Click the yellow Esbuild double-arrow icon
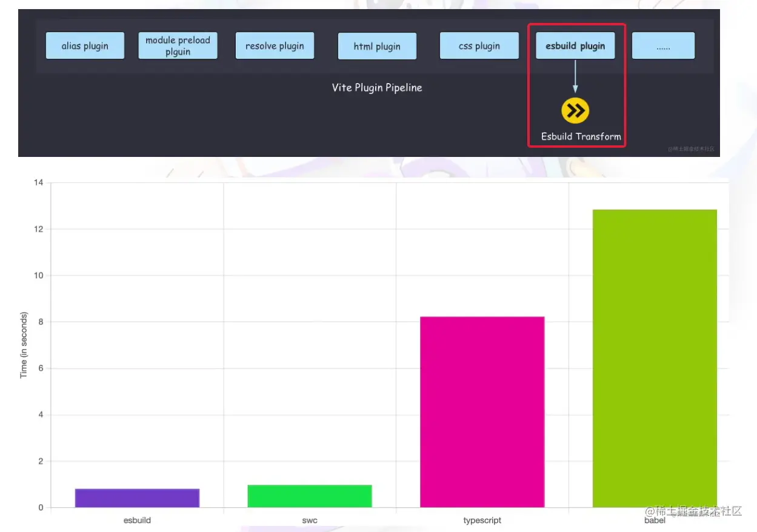Image resolution: width=757 pixels, height=532 pixels. 575,110
